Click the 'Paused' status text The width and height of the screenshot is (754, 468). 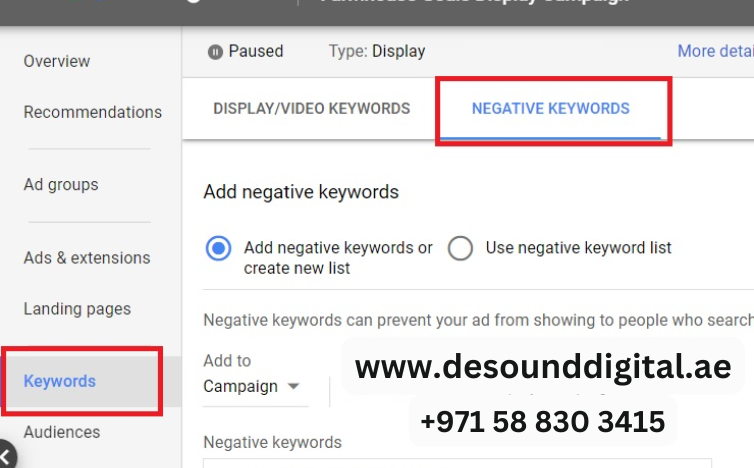pyautogui.click(x=256, y=51)
